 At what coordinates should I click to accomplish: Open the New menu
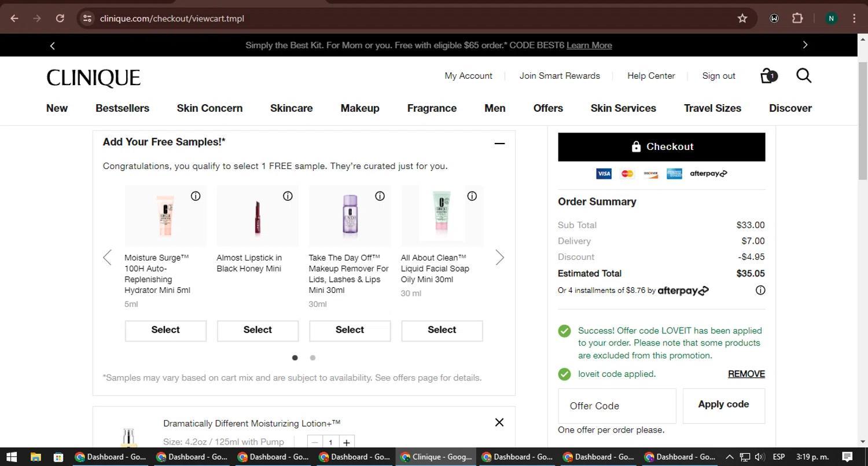point(57,108)
